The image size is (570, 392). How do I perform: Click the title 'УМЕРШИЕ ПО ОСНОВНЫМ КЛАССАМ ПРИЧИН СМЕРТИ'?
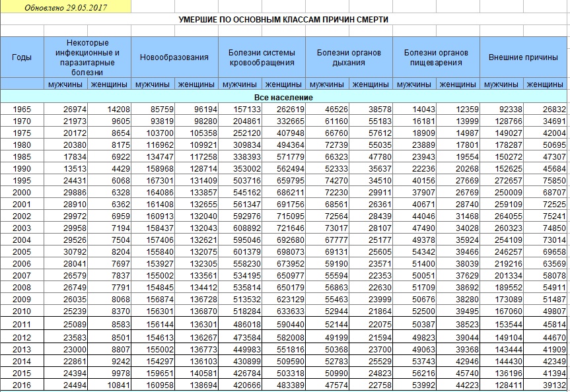pos(283,20)
